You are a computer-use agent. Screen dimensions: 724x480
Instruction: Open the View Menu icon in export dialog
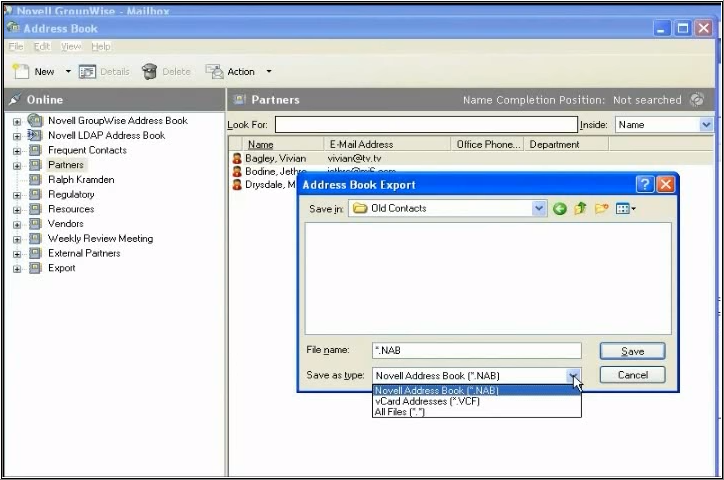626,209
